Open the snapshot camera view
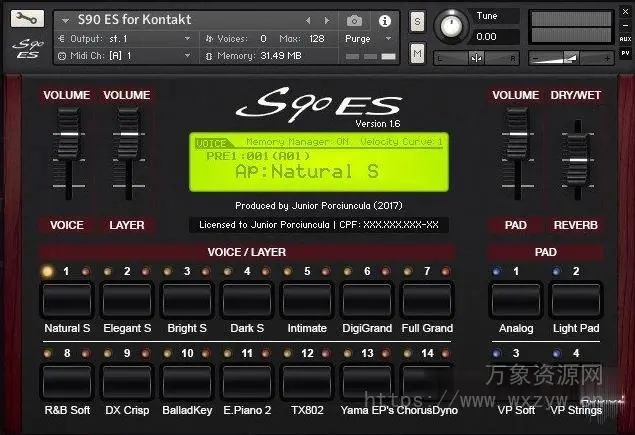 coord(354,20)
